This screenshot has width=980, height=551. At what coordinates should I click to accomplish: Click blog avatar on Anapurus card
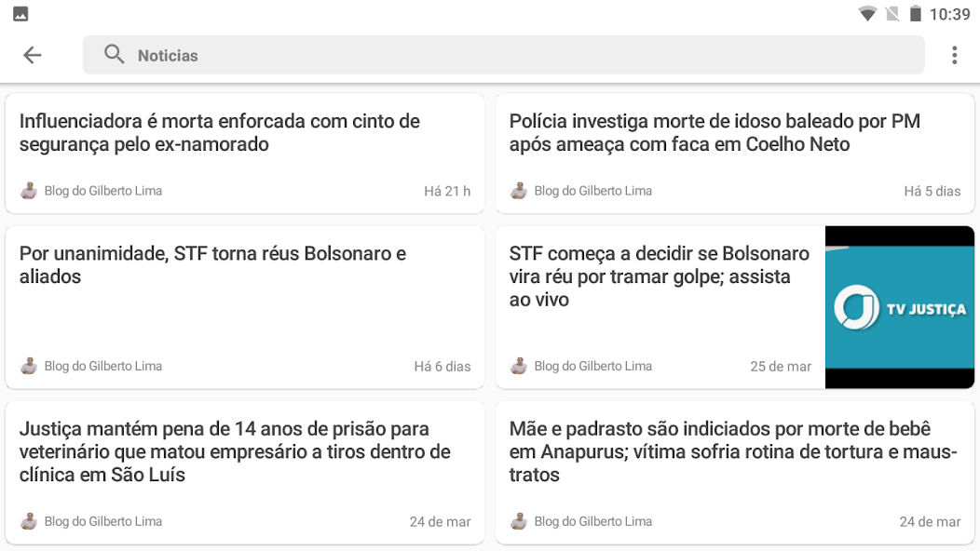click(519, 521)
